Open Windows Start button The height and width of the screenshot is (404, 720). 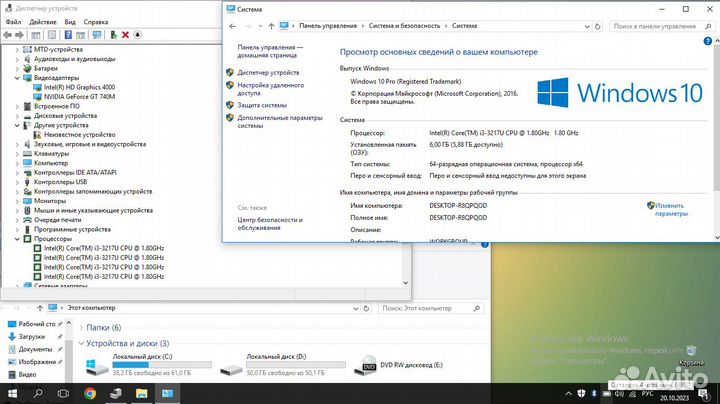click(x=12, y=394)
